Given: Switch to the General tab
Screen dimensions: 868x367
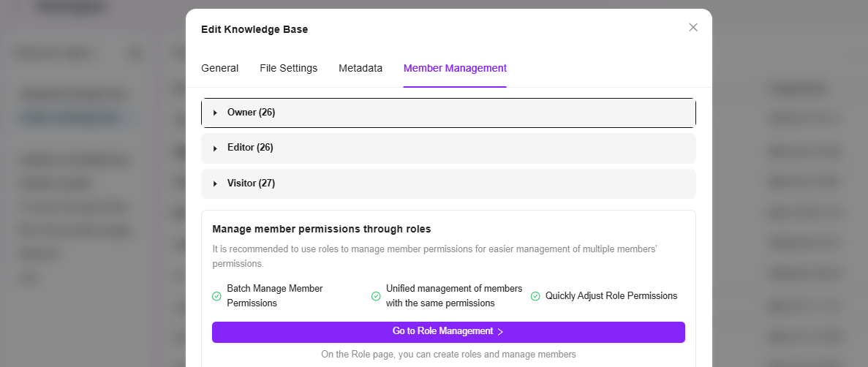Looking at the screenshot, I should point(220,68).
